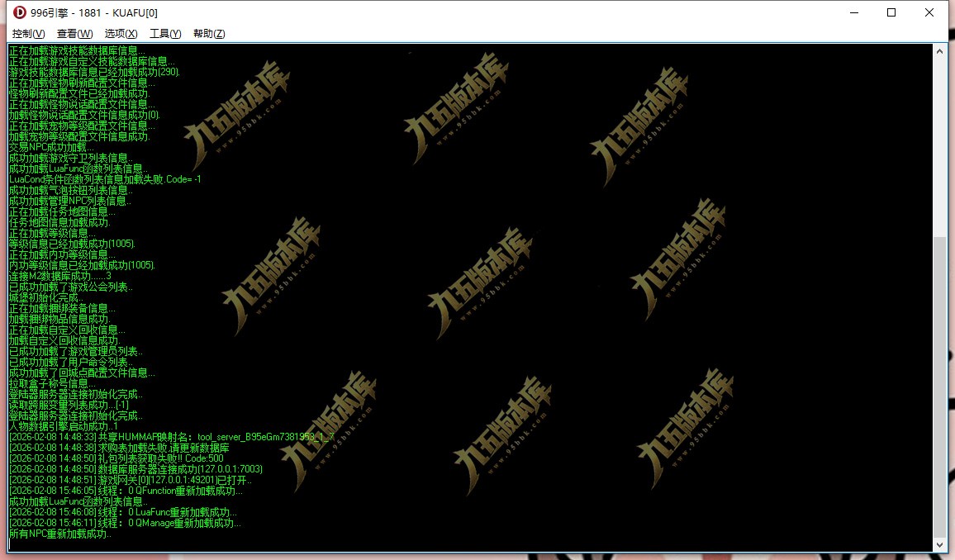Select log line '等级信息已经加载成功(1005).'
This screenshot has height=560, width=955.
pyautogui.click(x=72, y=244)
